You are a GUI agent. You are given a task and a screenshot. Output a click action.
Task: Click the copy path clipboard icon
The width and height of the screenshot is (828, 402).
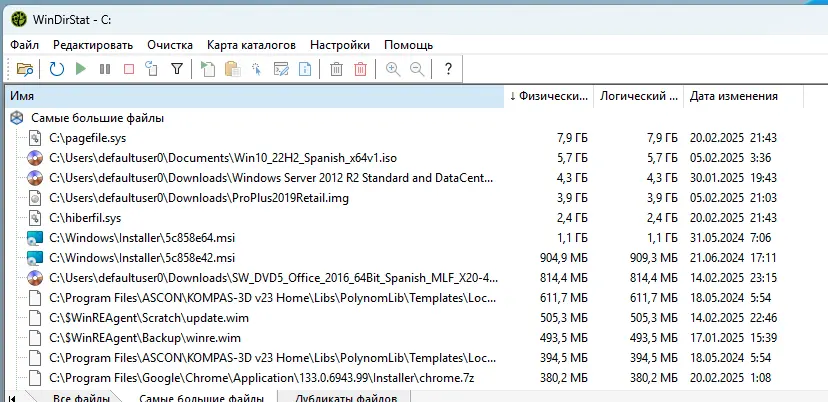tap(233, 69)
